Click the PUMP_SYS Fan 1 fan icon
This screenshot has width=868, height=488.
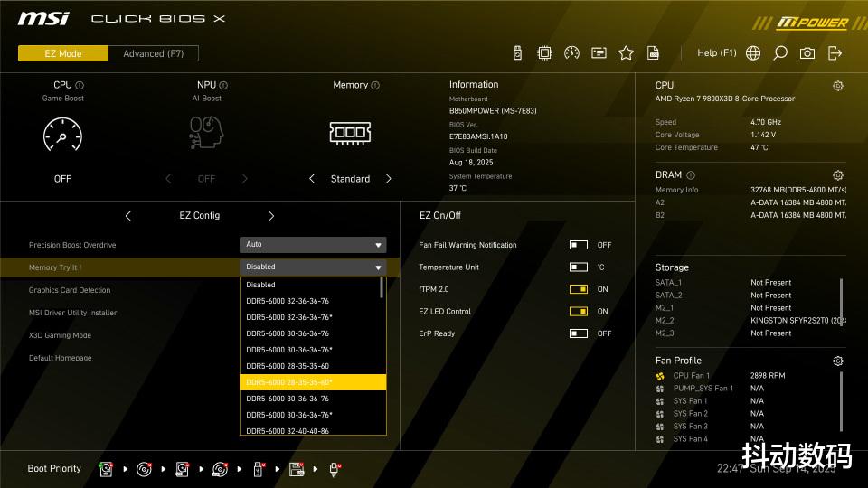pos(660,389)
